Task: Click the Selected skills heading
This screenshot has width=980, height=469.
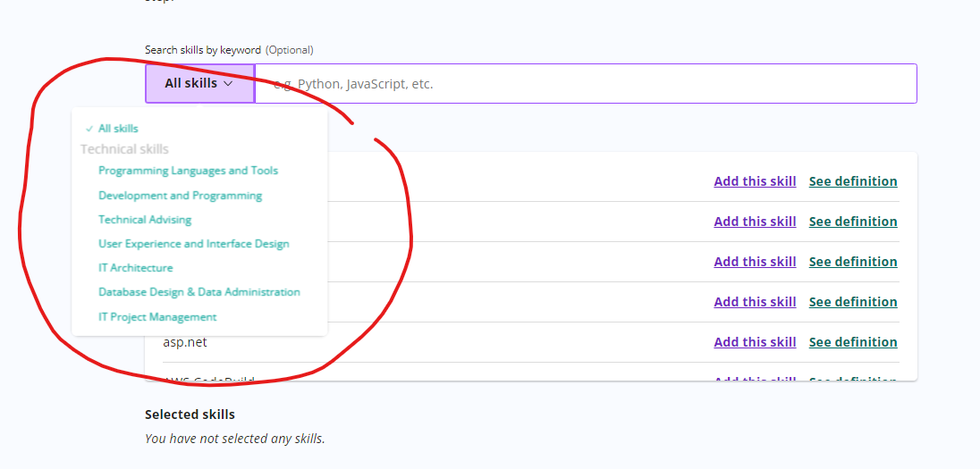Action: point(190,415)
